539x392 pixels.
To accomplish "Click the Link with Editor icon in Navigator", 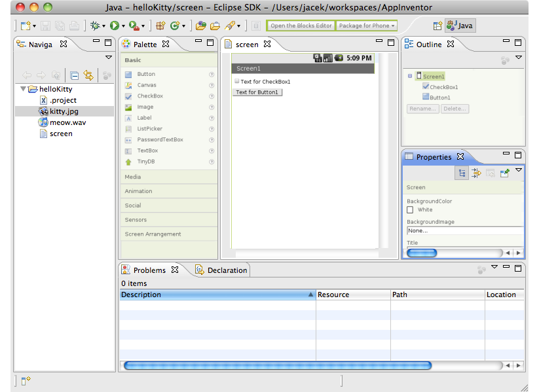I will pos(88,75).
